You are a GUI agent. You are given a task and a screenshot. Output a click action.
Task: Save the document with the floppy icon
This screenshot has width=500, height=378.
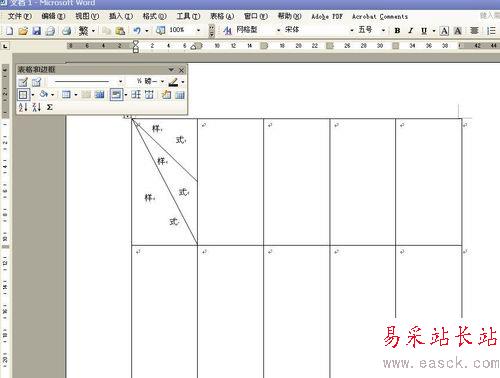pyautogui.click(x=36, y=31)
